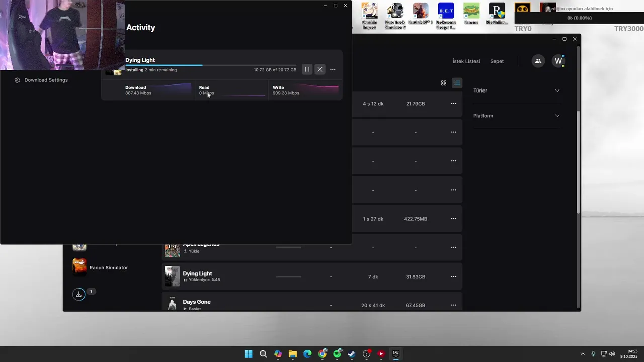Click the 67.45GB size in Days Gone row

tap(416, 305)
